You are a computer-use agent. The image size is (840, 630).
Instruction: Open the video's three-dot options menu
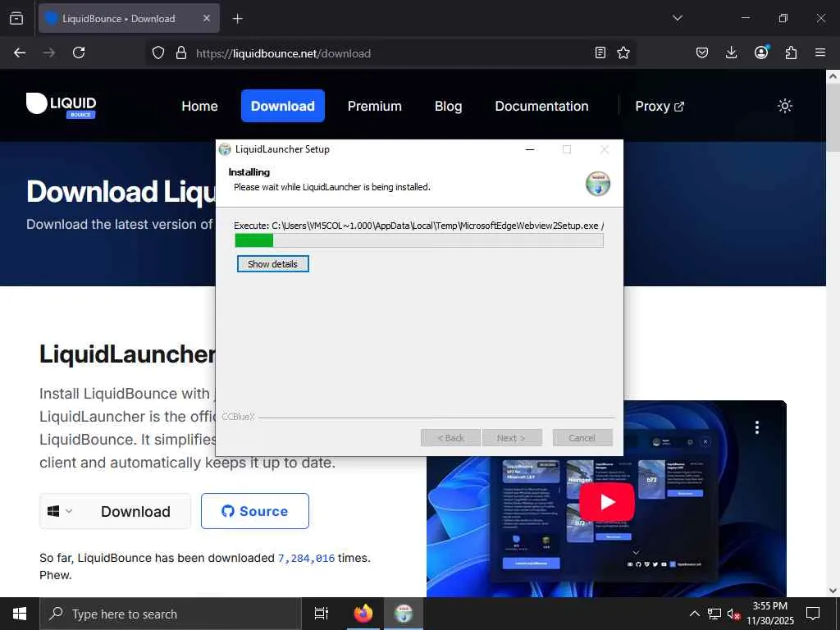(757, 427)
